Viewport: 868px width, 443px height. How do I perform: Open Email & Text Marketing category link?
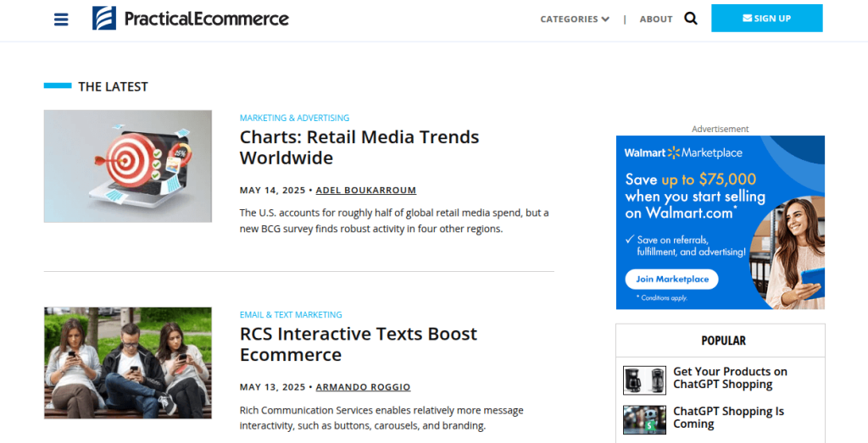(x=291, y=315)
